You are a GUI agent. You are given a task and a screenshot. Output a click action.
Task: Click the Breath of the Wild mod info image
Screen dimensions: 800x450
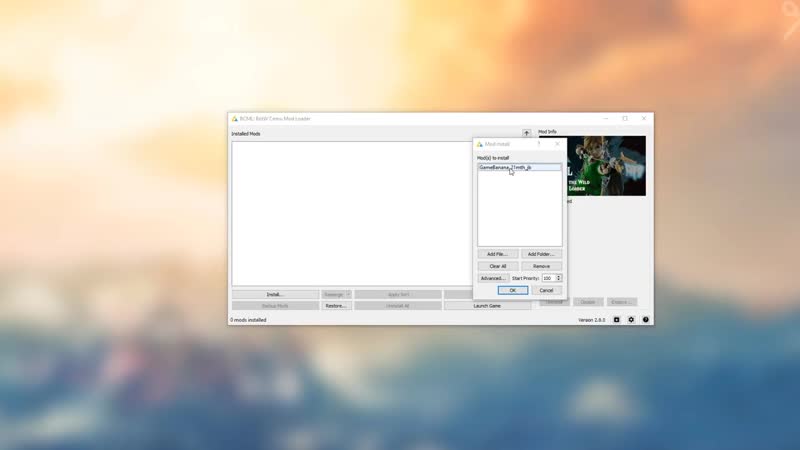[605, 166]
